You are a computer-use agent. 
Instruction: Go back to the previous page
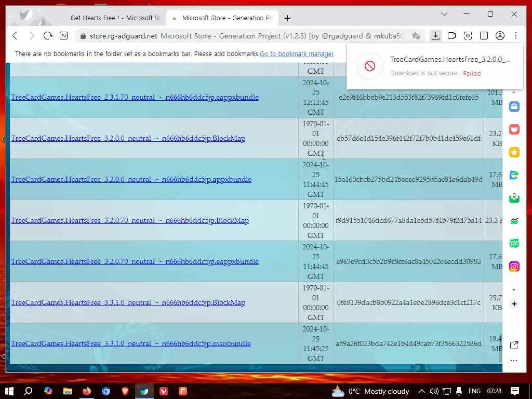[15, 36]
